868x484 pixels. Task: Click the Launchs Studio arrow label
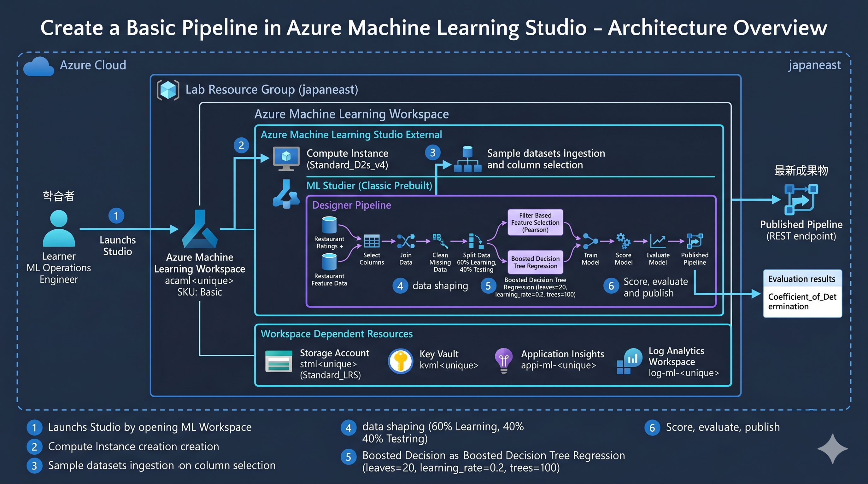coord(118,246)
